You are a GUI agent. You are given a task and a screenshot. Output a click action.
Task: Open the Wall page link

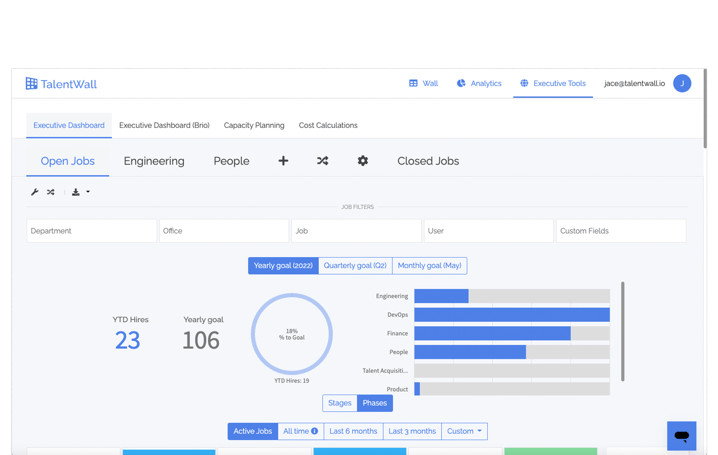click(423, 84)
